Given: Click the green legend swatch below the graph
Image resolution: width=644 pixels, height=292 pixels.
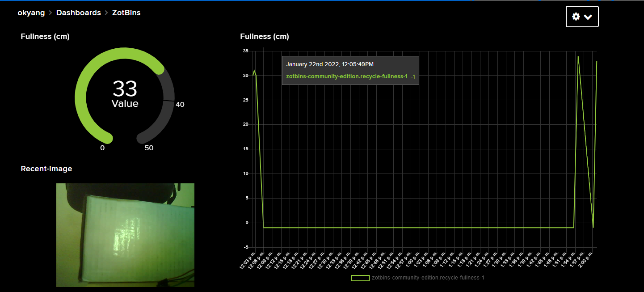Looking at the screenshot, I should pyautogui.click(x=360, y=278).
